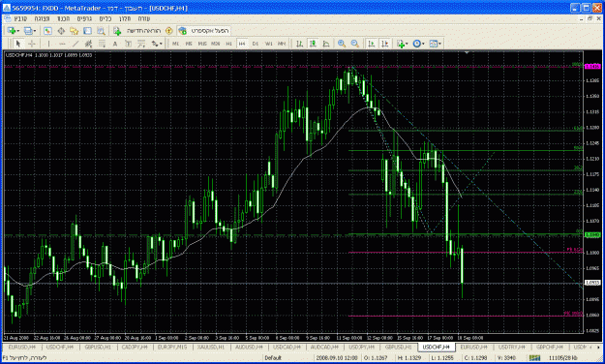The image size is (605, 364).
Task: Switch to the USDCAD,H4 chart tab
Action: tap(287, 347)
